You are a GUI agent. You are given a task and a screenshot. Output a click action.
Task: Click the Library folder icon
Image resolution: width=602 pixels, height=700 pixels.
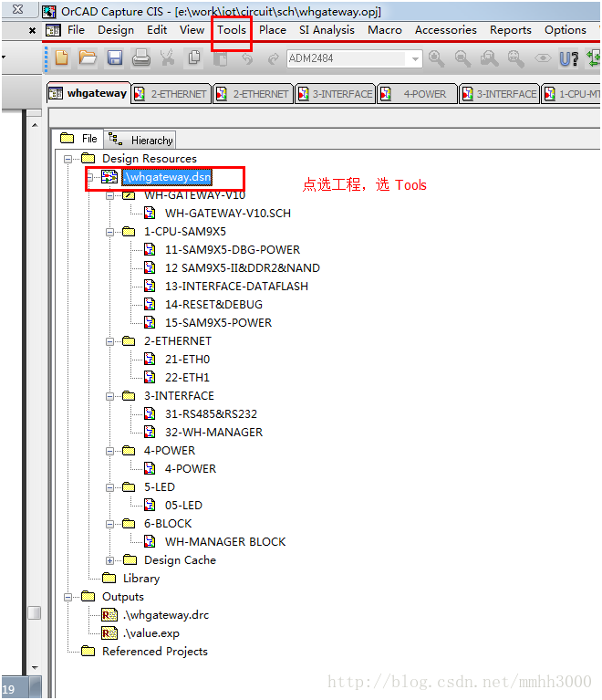point(109,578)
